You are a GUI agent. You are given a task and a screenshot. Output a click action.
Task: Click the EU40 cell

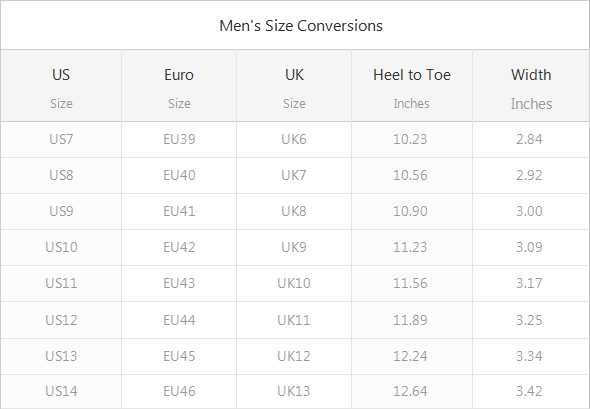(x=179, y=175)
